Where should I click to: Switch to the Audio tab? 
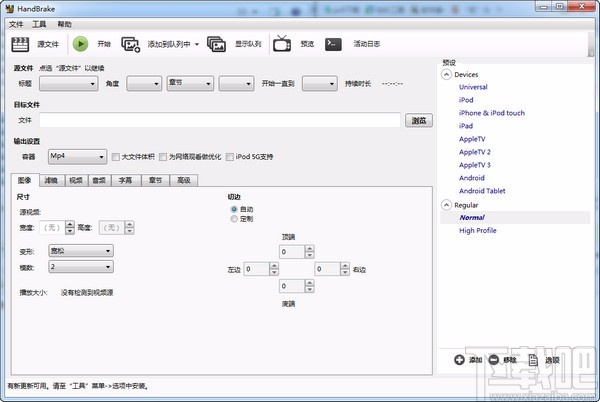[99, 180]
